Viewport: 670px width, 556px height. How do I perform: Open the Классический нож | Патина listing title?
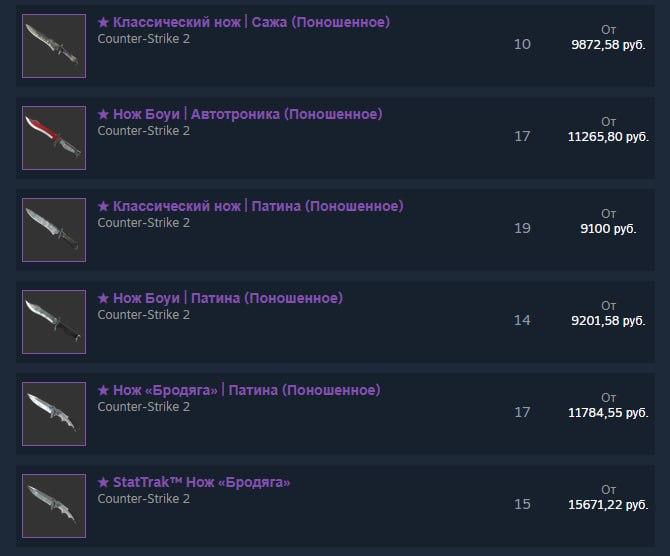tap(250, 206)
